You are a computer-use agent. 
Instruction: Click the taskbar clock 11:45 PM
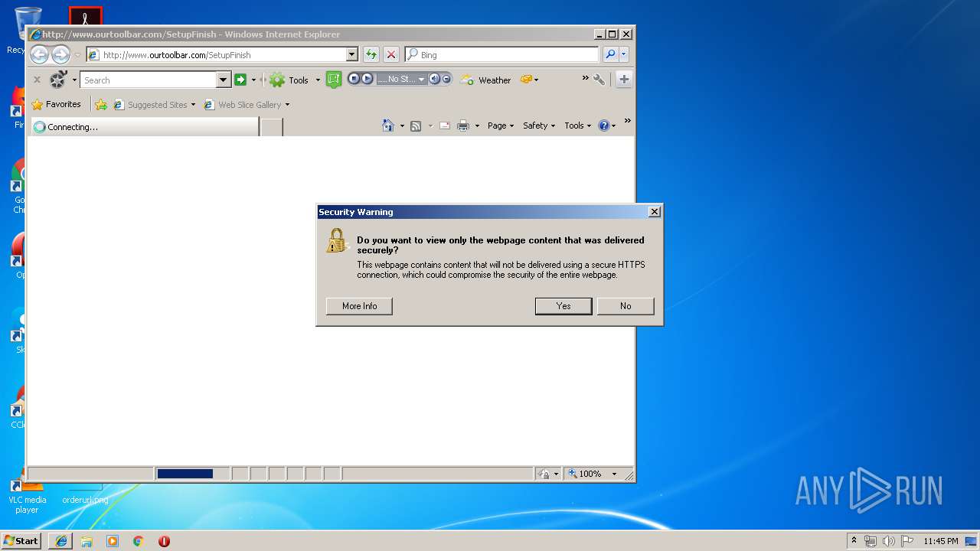[x=940, y=541]
